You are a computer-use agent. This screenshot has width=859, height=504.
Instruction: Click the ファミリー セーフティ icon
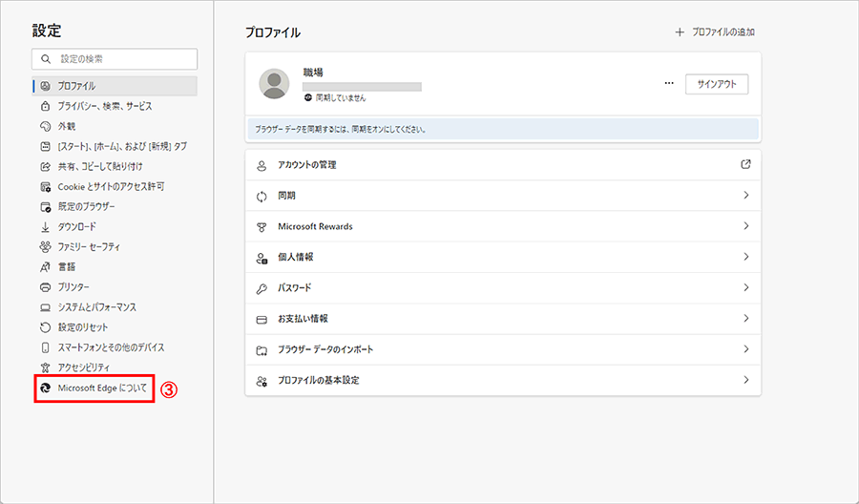click(46, 247)
